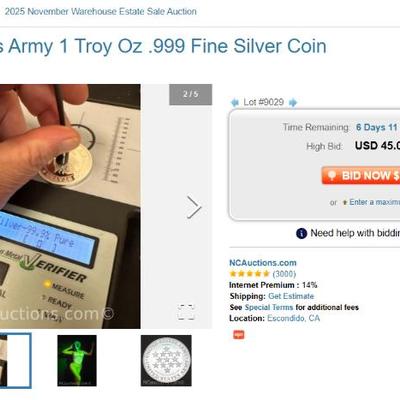The width and height of the screenshot is (400, 400).
Task: Go to previous lot arrow
Action: tap(235, 102)
